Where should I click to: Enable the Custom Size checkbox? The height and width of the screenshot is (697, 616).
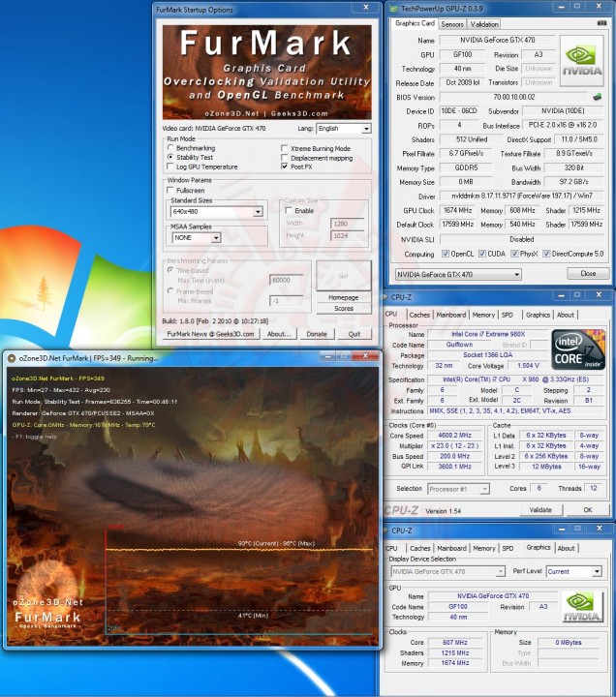pos(289,210)
